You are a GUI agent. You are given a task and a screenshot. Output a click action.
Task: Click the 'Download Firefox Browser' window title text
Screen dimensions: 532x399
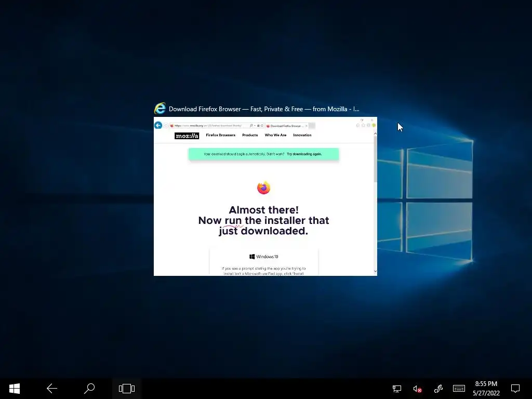(264, 109)
